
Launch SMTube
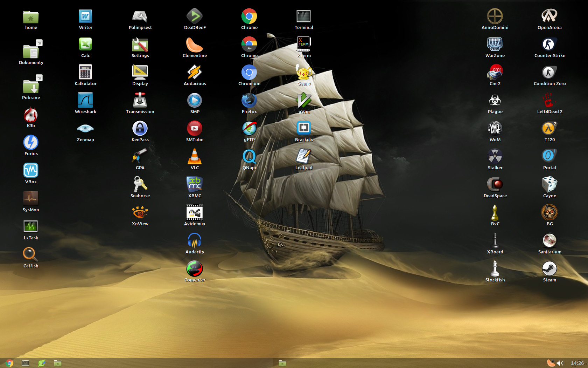point(195,129)
